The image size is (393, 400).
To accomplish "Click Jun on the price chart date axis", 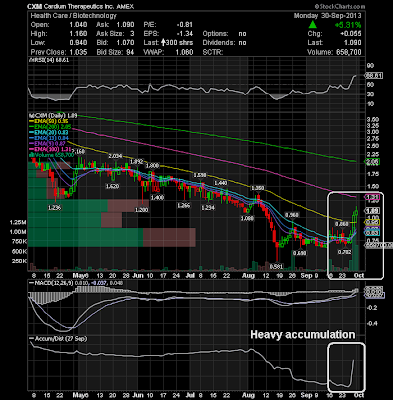I will coord(137,275).
